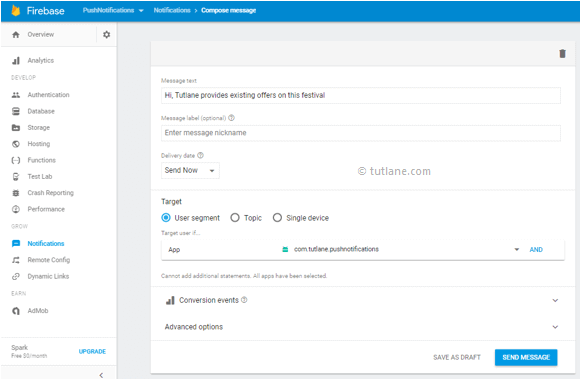Click the Test Lab device icon
Image resolution: width=580 pixels, height=379 pixels.
(x=16, y=176)
